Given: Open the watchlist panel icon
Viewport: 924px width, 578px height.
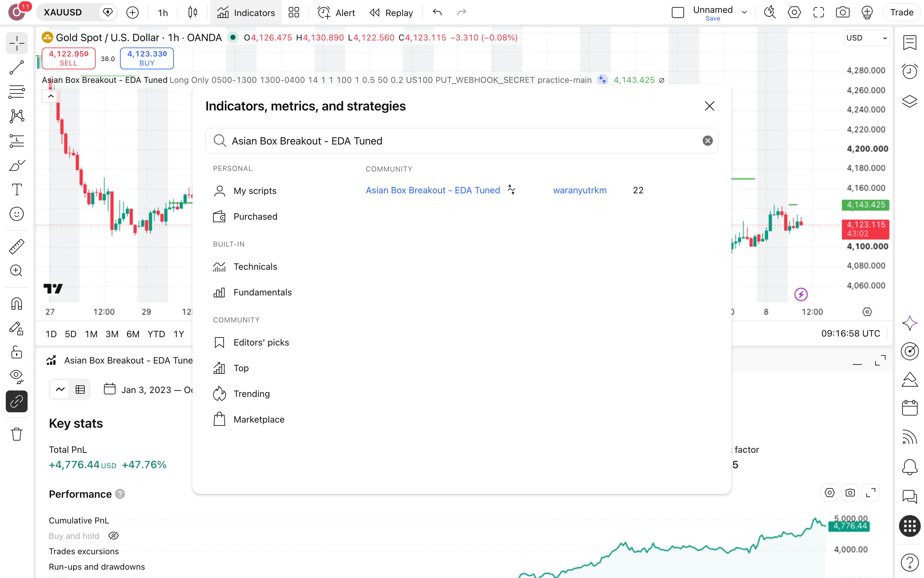Looking at the screenshot, I should click(x=910, y=42).
